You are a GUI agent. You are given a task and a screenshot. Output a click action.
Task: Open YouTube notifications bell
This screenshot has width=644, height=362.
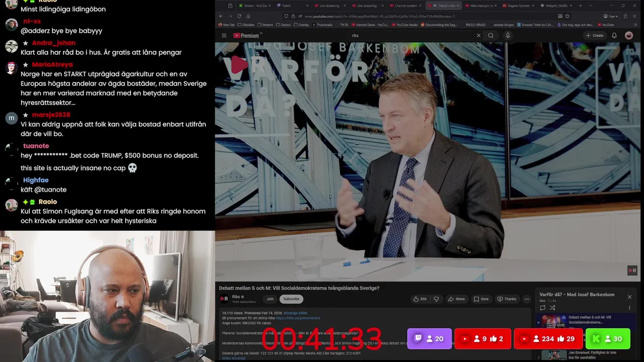[x=614, y=36]
